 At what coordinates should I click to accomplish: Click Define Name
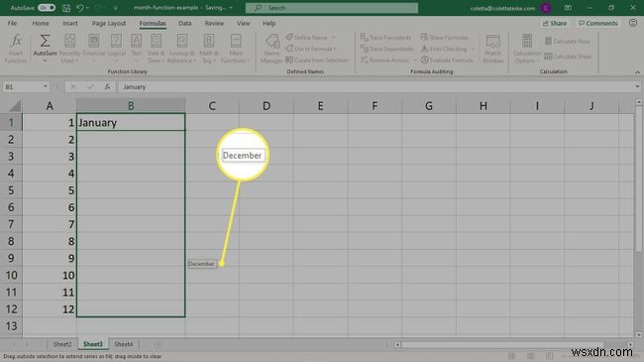(x=307, y=38)
